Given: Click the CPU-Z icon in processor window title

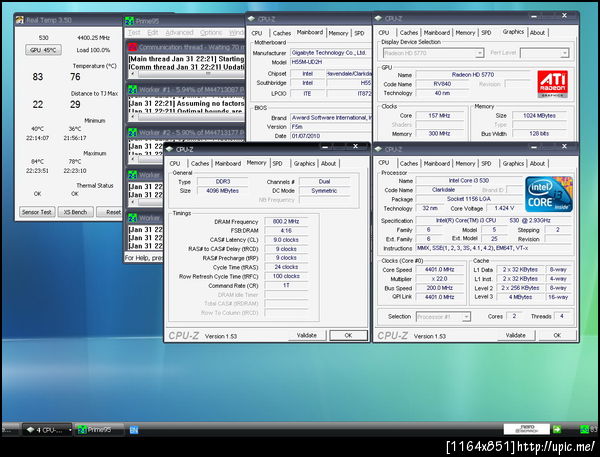Looking at the screenshot, I should pos(378,149).
